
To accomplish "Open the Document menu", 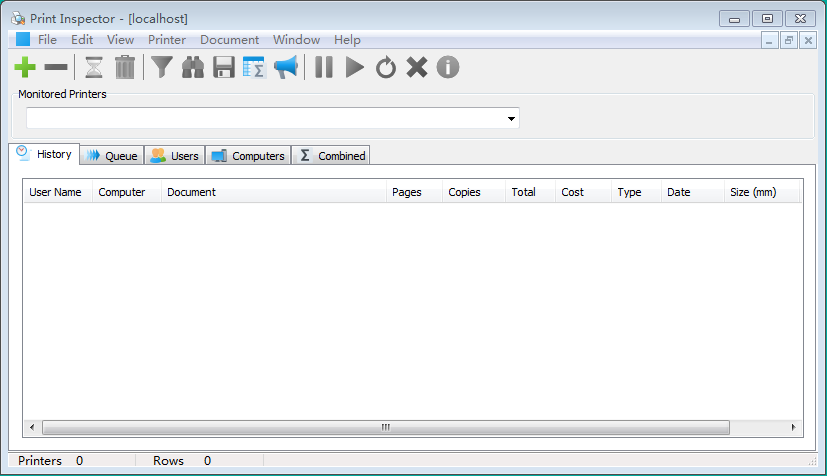I will pos(229,40).
